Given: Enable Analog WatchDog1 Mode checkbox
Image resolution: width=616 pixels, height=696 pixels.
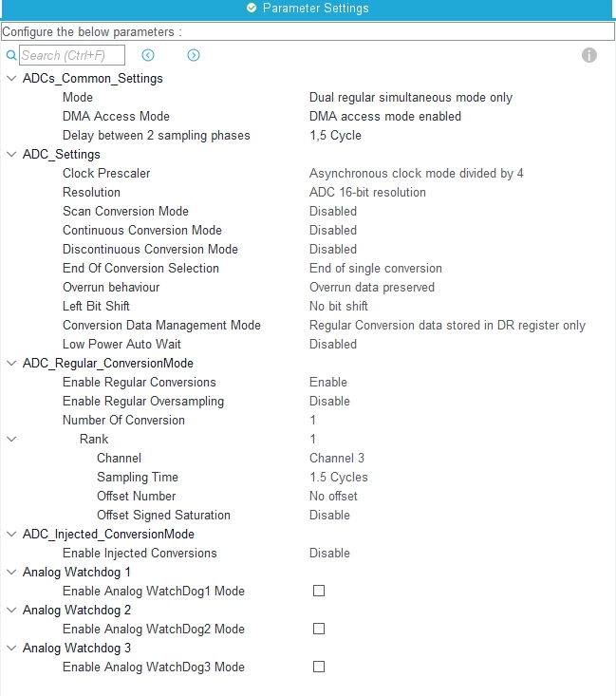Looking at the screenshot, I should (x=319, y=591).
